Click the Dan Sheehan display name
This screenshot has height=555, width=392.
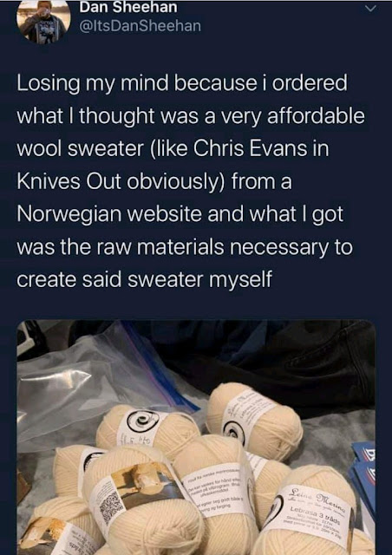point(128,8)
